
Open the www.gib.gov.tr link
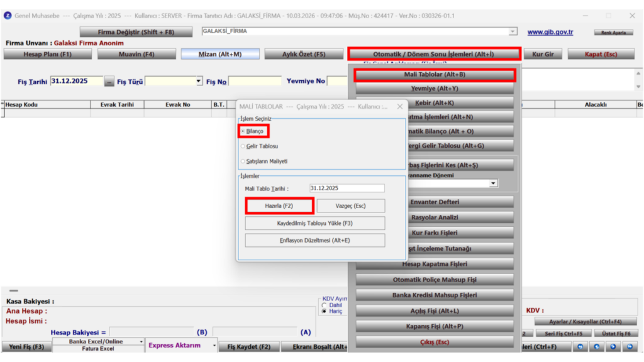coord(550,32)
